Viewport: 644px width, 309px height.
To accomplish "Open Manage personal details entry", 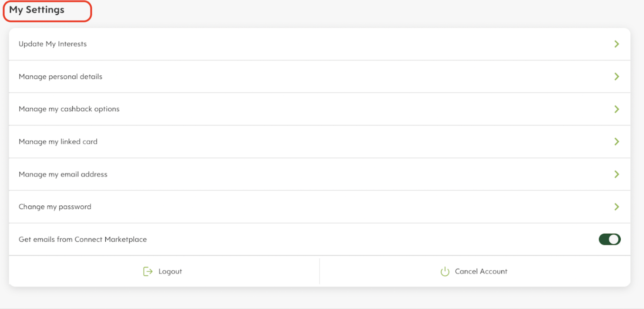I will pyautogui.click(x=61, y=77).
